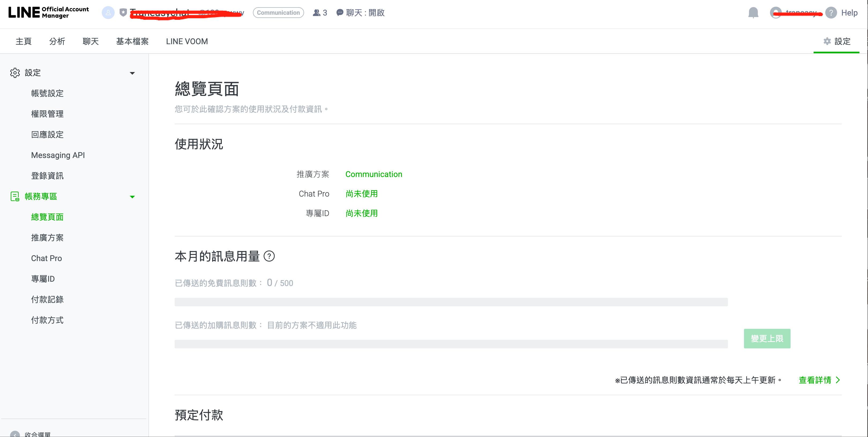Click the notification bell icon
The image size is (868, 437).
pyautogui.click(x=753, y=13)
